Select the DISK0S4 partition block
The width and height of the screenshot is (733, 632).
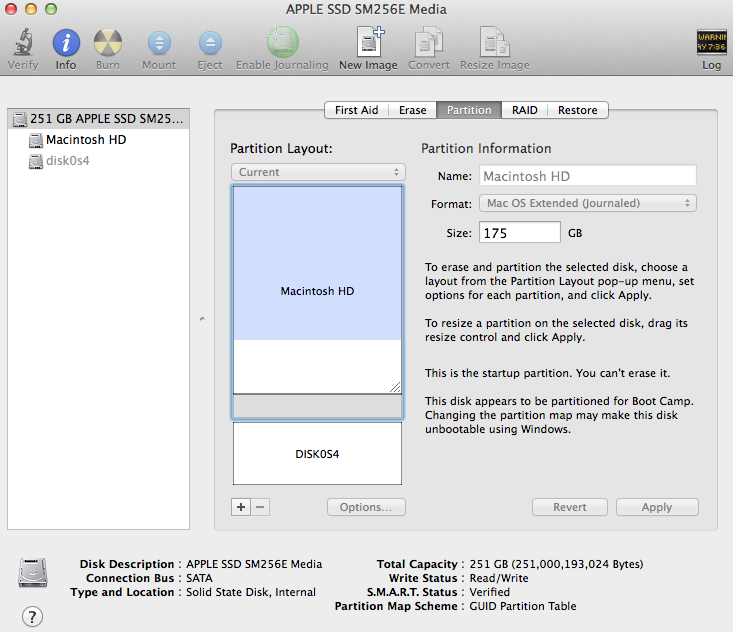click(x=317, y=454)
